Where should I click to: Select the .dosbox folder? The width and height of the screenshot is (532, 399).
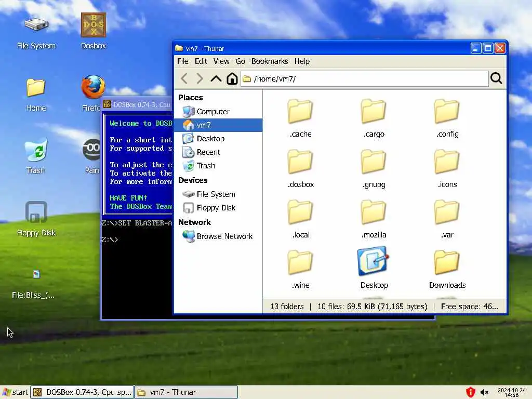coord(300,169)
